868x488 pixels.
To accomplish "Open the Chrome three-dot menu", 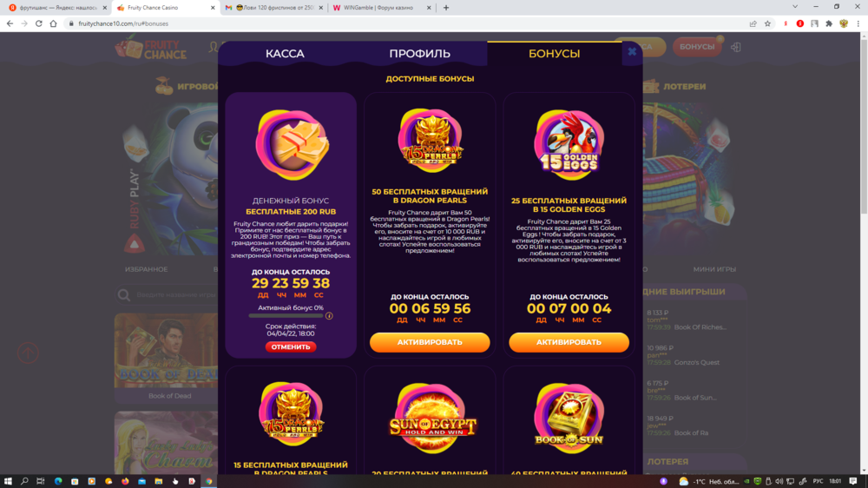I will coord(858,23).
